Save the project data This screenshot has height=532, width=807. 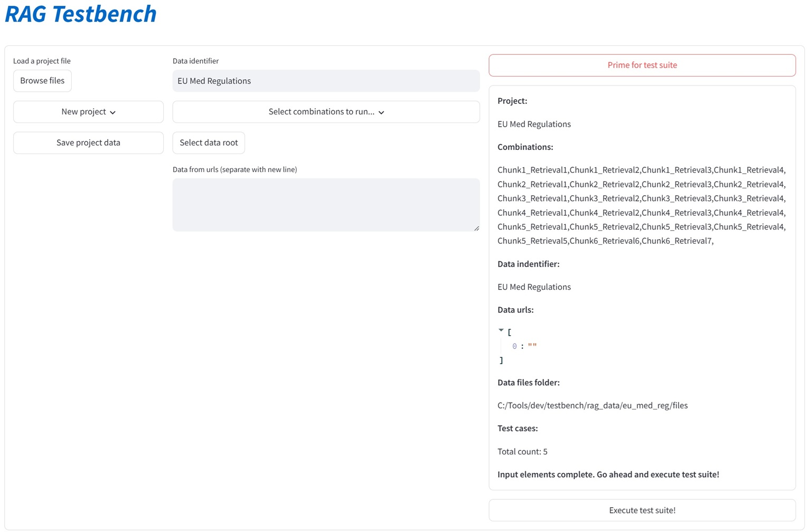(88, 142)
